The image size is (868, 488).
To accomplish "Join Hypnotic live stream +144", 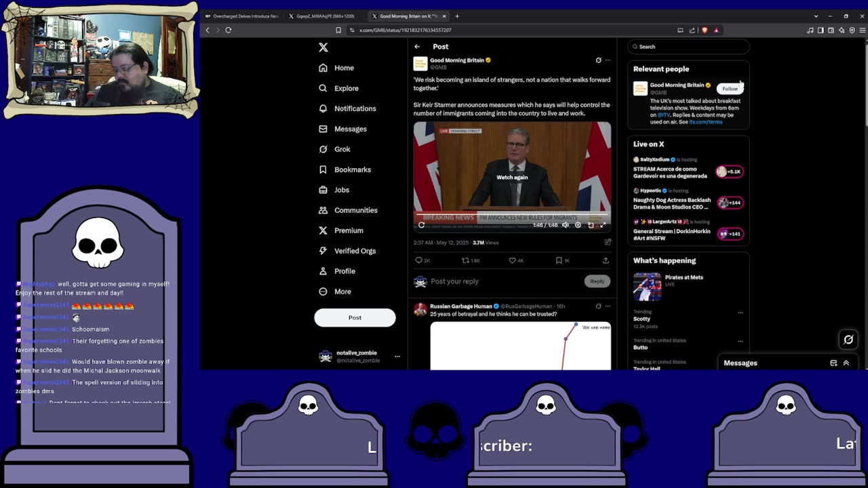I will point(730,203).
